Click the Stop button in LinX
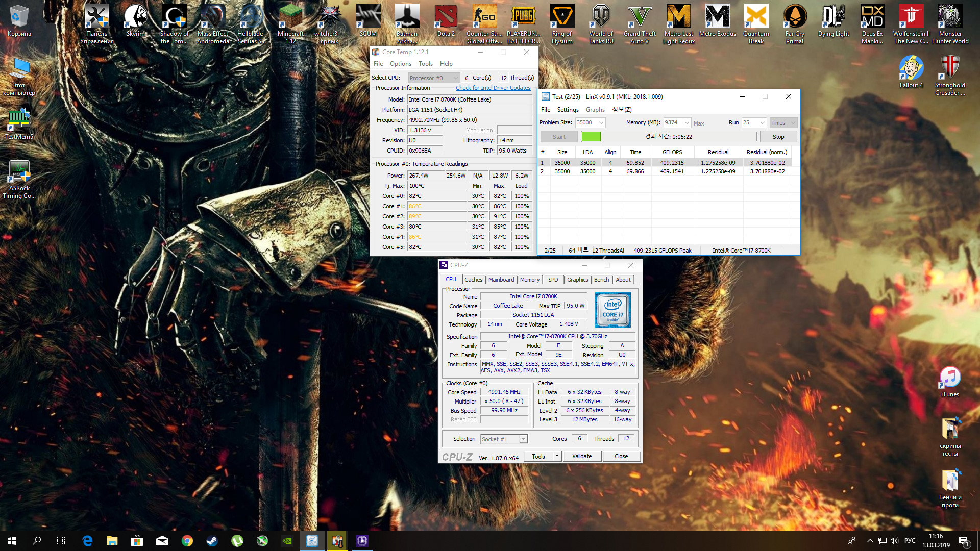The width and height of the screenshot is (980, 551). pyautogui.click(x=778, y=137)
